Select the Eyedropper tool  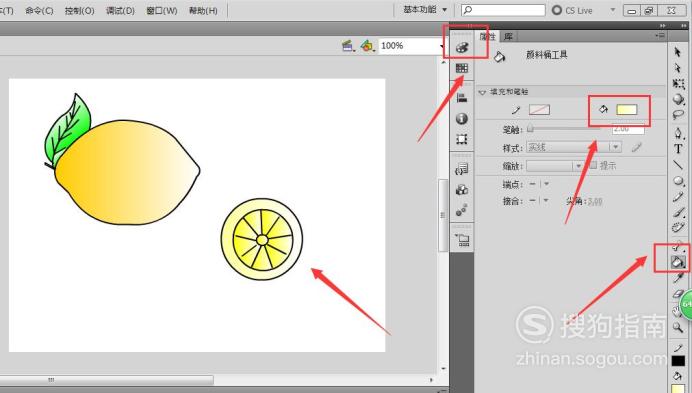(678, 278)
